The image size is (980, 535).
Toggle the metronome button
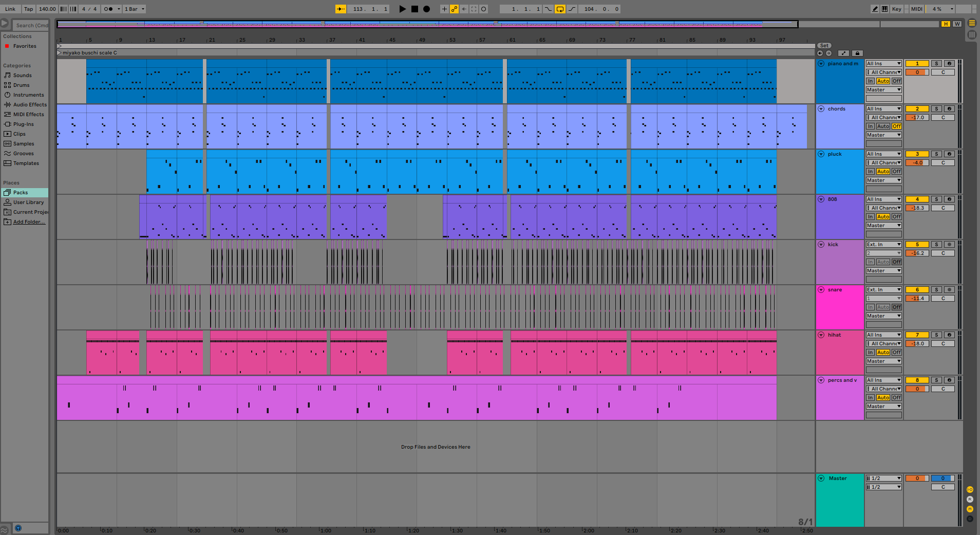click(108, 9)
